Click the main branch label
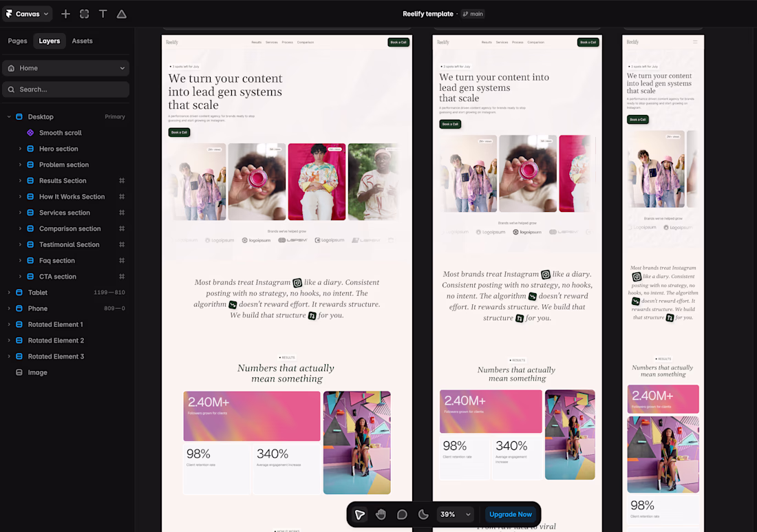This screenshot has height=532, width=757. click(473, 14)
